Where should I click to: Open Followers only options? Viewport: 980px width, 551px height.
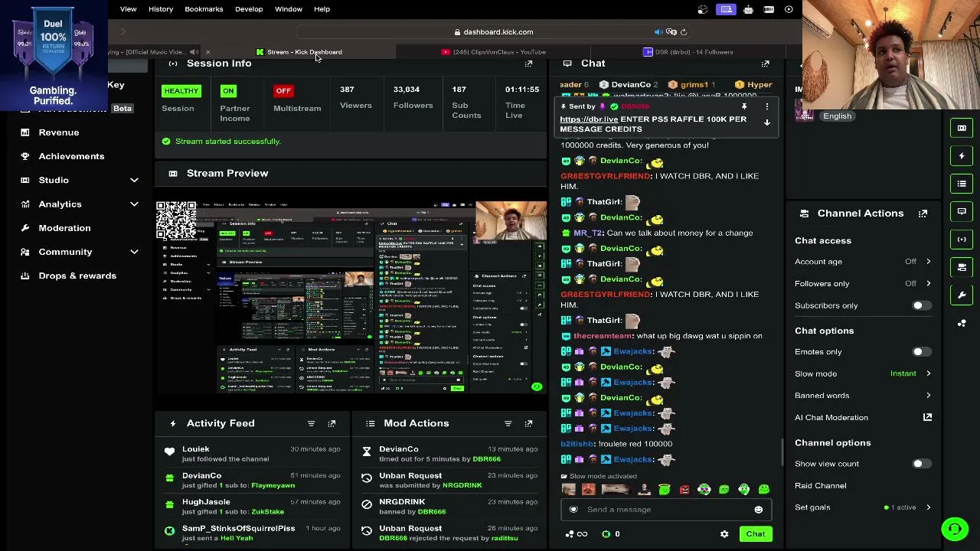pyautogui.click(x=863, y=284)
